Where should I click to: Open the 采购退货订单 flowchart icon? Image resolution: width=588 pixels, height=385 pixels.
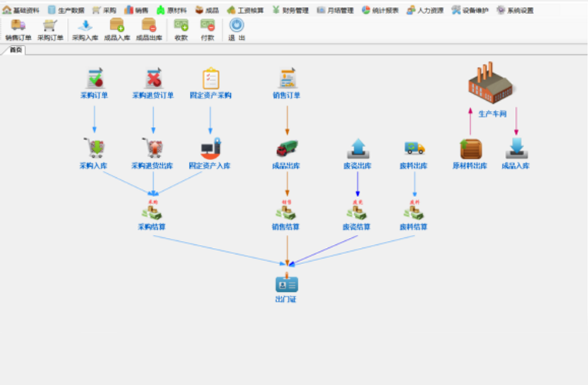153,79
